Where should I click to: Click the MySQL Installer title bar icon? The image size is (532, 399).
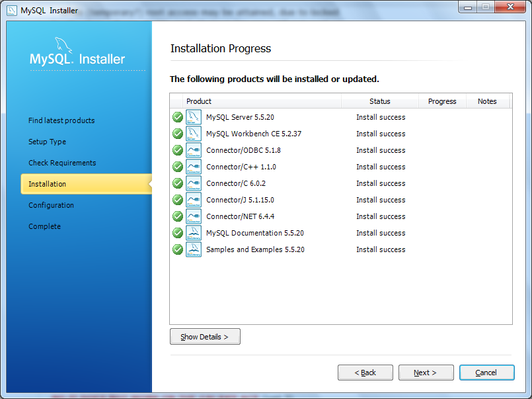coord(11,11)
